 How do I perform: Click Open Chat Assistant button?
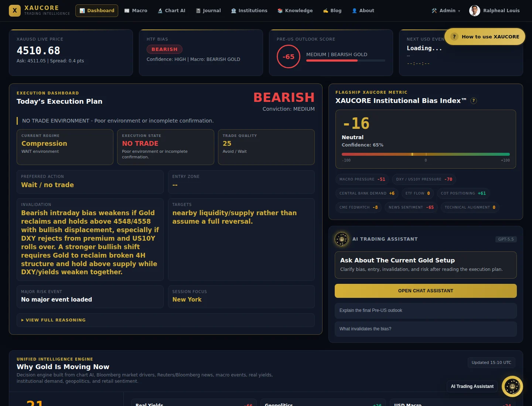(426, 291)
